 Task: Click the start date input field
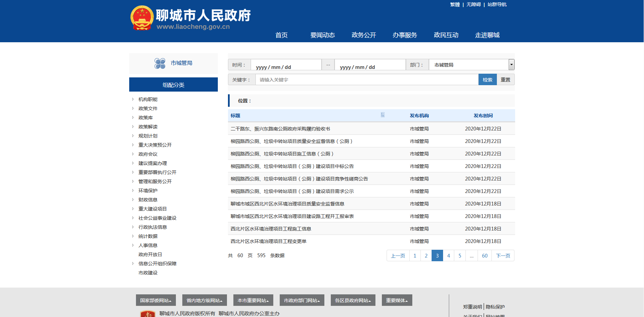(286, 65)
